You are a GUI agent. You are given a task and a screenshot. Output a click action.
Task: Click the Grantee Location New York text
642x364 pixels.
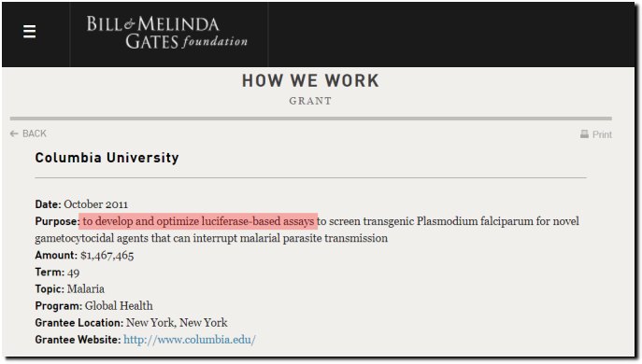177,323
